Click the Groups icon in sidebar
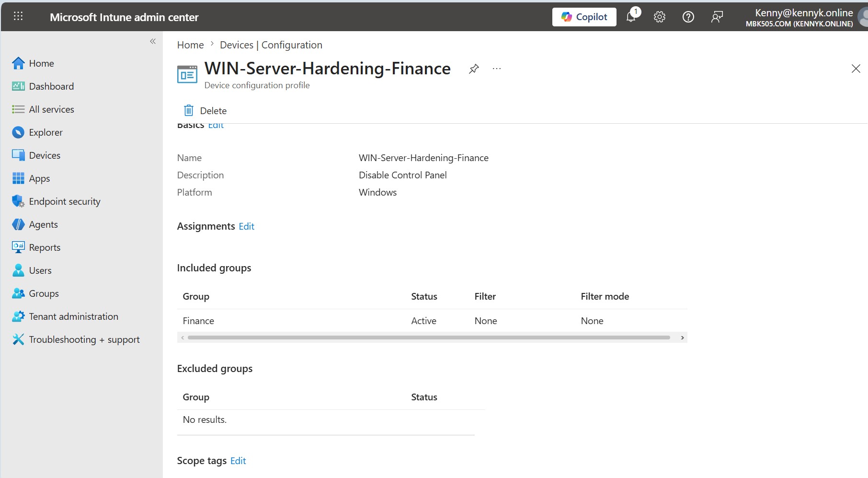868x478 pixels. click(x=18, y=293)
